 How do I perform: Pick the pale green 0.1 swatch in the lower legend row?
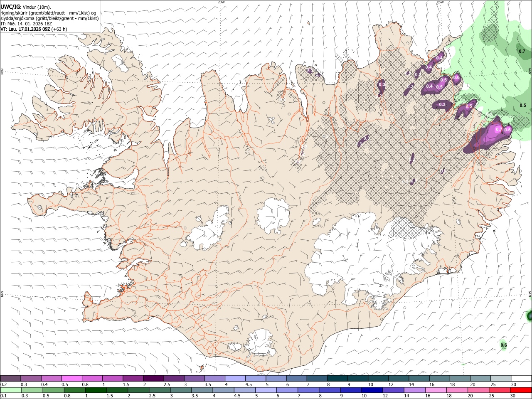pyautogui.click(x=11, y=390)
